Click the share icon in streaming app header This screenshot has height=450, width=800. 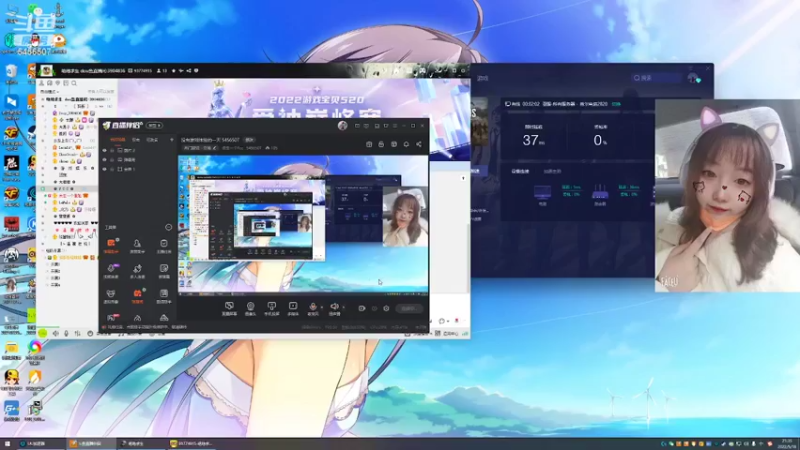coord(418,144)
